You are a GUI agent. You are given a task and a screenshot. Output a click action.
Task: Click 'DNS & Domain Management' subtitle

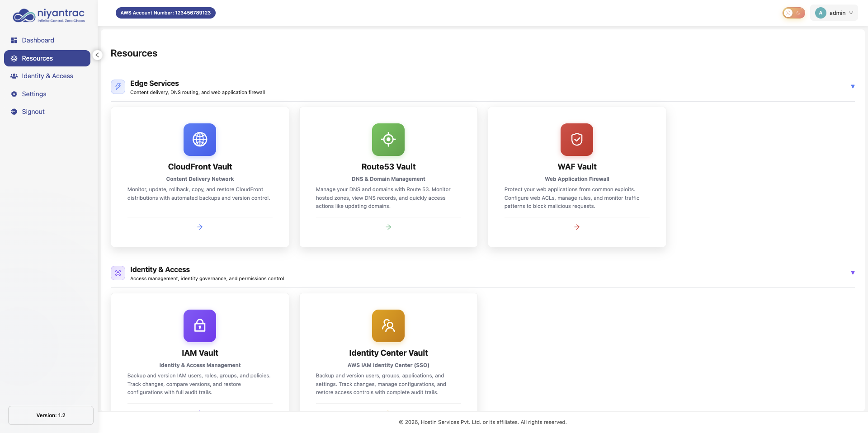[388, 179]
